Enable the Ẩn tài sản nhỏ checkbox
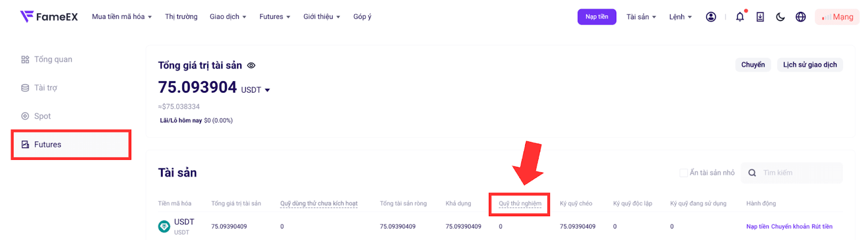The image size is (868, 240). coord(684,173)
